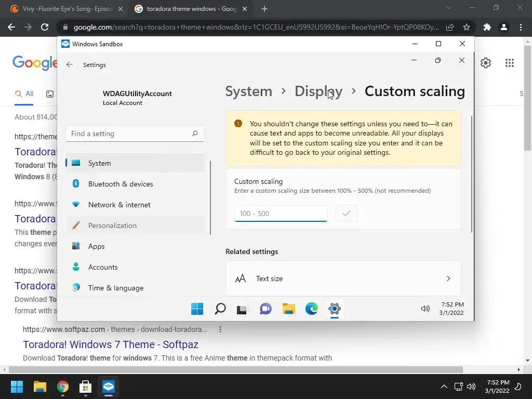
Task: Open Time & language settings
Action: tap(135, 288)
